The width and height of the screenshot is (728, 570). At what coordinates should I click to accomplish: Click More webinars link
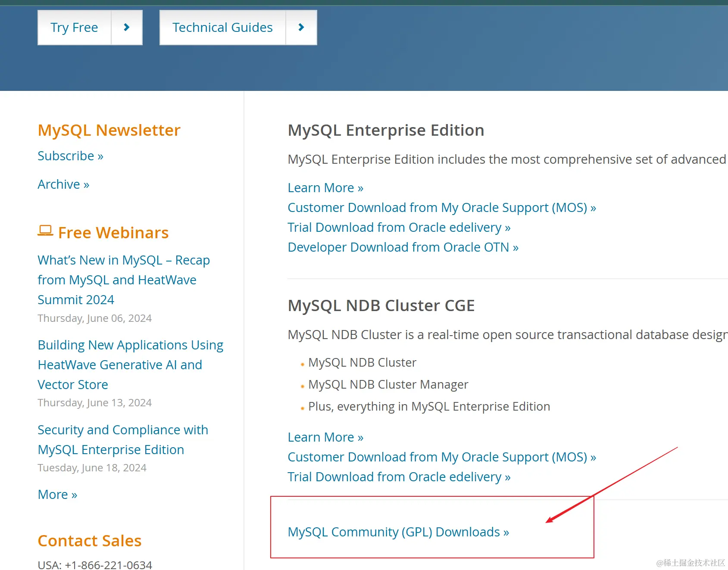point(57,495)
